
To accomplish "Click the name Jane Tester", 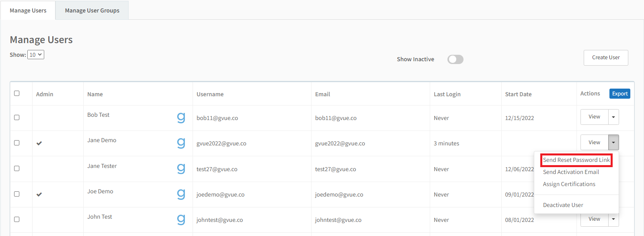I will [102, 166].
